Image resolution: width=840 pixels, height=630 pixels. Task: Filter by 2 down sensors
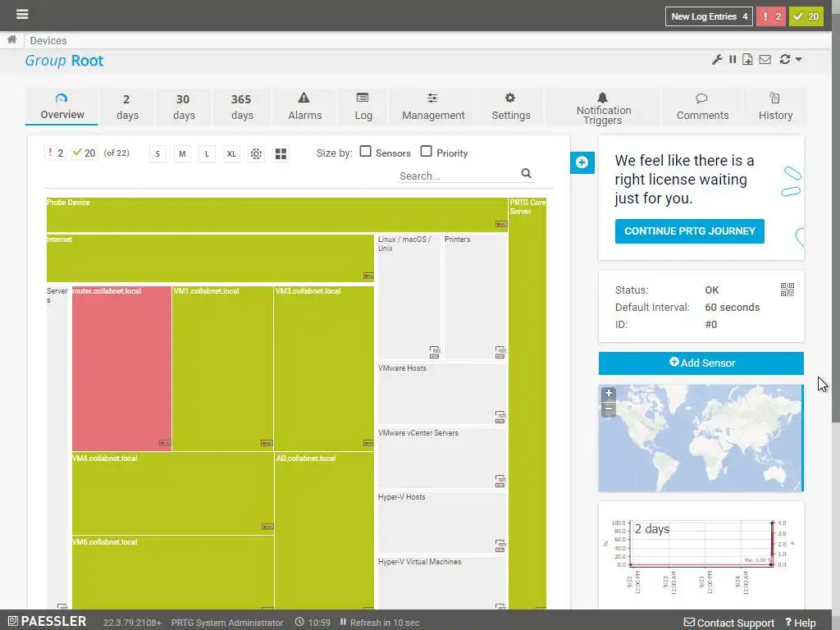55,153
